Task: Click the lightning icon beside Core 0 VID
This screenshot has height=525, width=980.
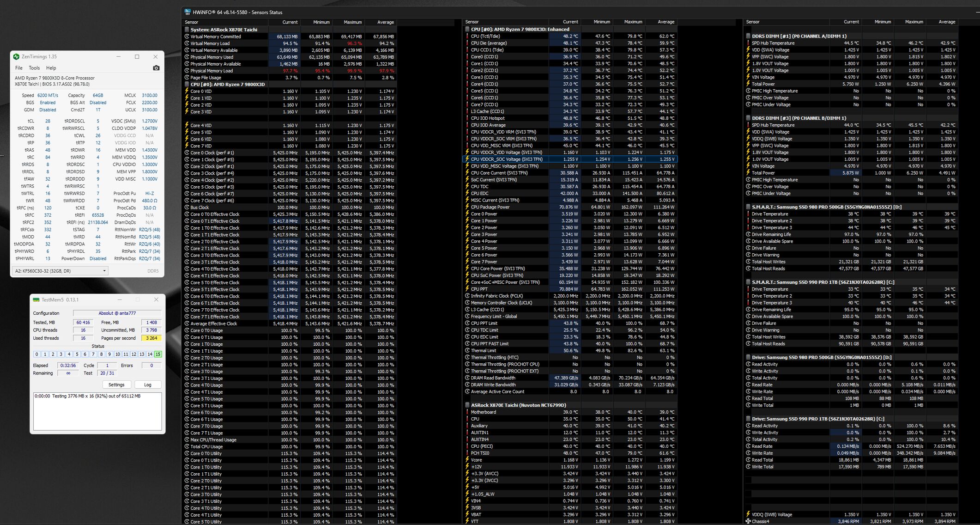Action: [x=187, y=91]
